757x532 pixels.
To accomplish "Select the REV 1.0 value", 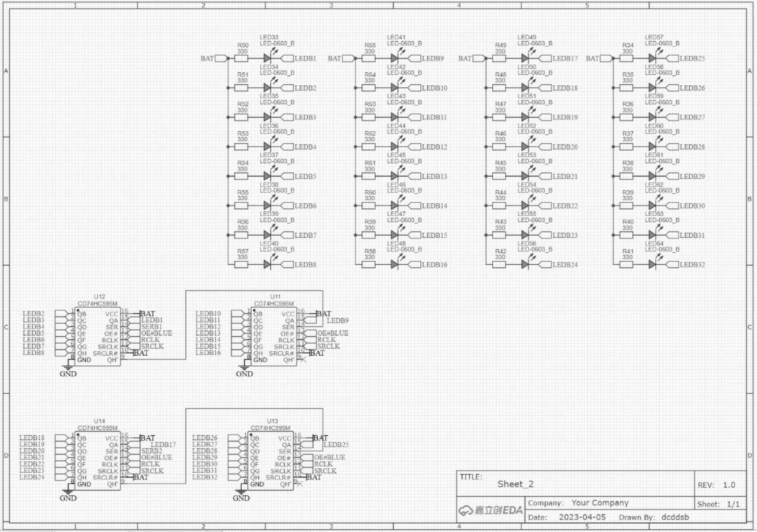I will click(729, 485).
